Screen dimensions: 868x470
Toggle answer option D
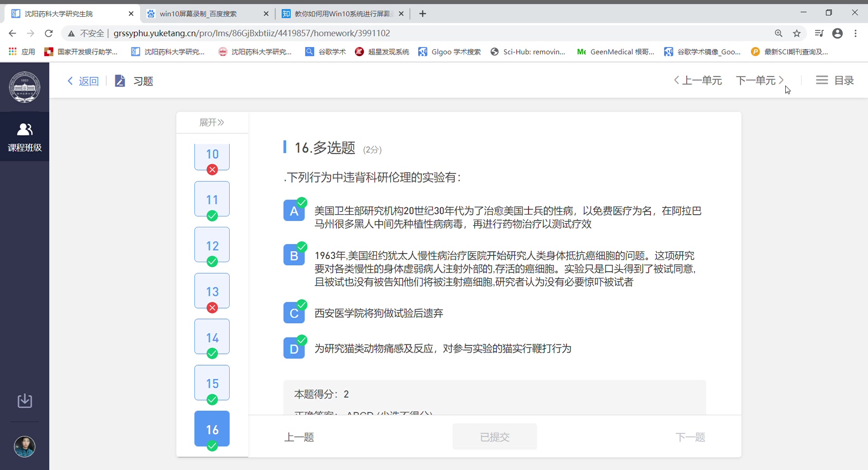click(294, 348)
